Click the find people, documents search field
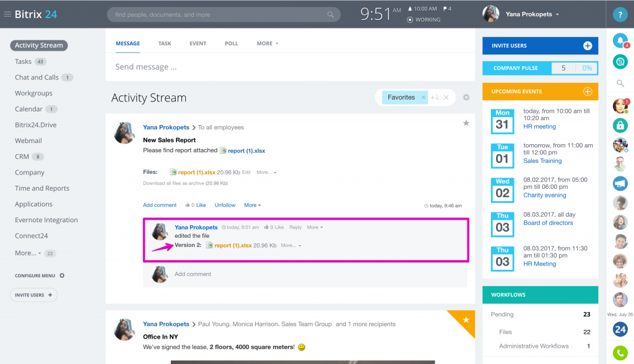The height and width of the screenshot is (364, 634). [x=224, y=15]
